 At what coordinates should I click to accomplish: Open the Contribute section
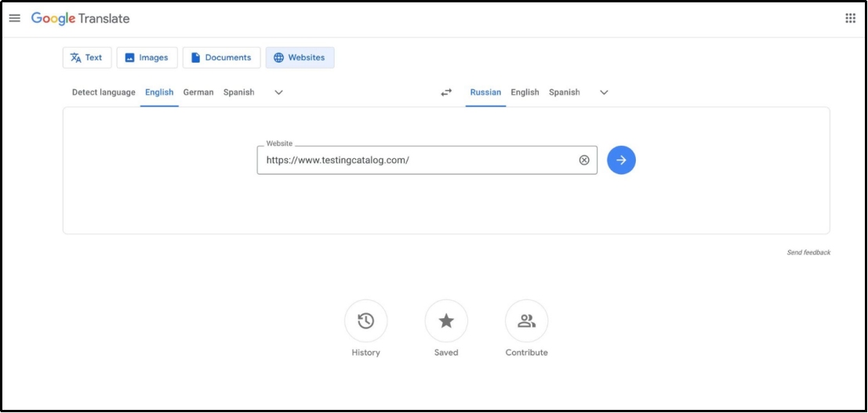click(x=527, y=321)
